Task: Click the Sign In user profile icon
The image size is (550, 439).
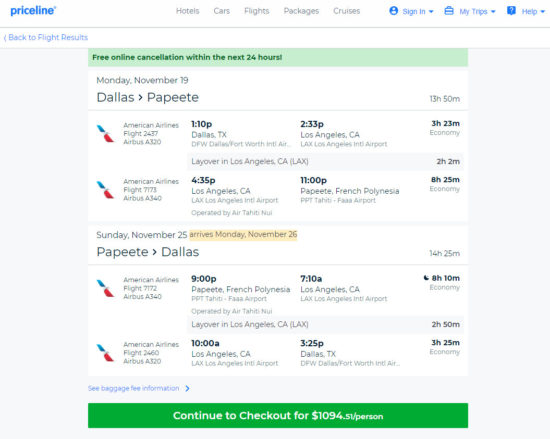Action: [x=394, y=11]
